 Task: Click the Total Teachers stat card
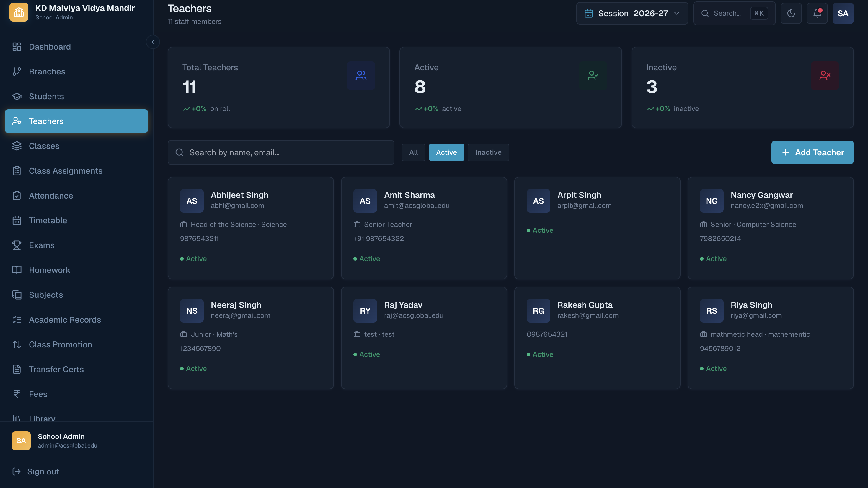(x=279, y=87)
